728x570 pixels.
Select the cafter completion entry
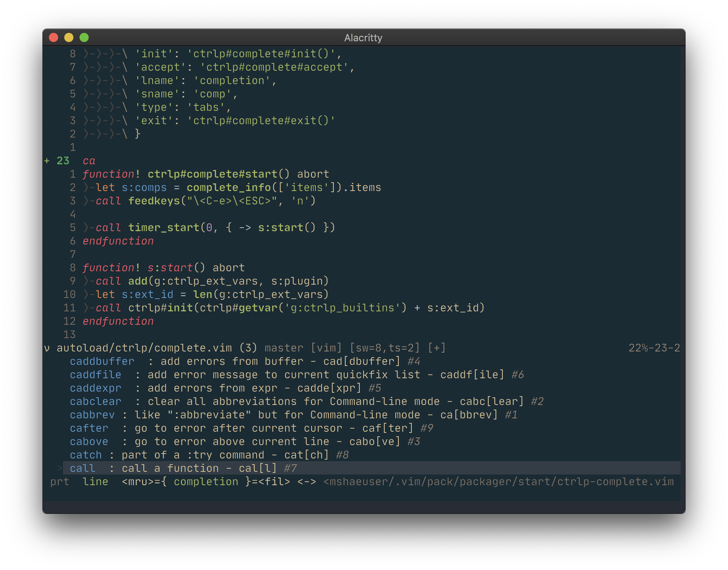(251, 428)
